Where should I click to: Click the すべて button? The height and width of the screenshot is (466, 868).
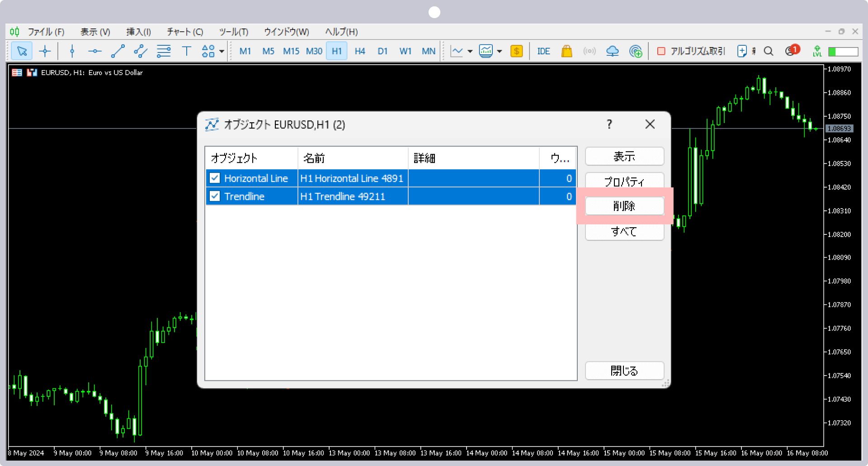point(624,232)
